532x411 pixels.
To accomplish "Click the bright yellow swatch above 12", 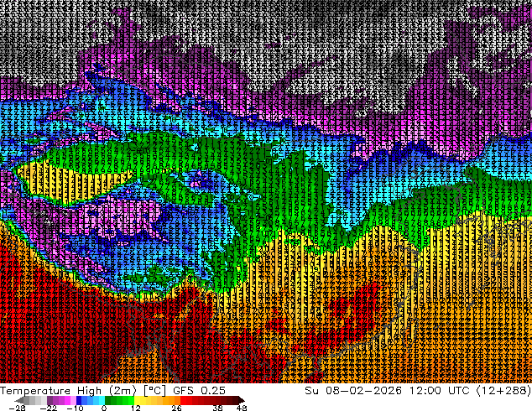I will coord(137,400).
